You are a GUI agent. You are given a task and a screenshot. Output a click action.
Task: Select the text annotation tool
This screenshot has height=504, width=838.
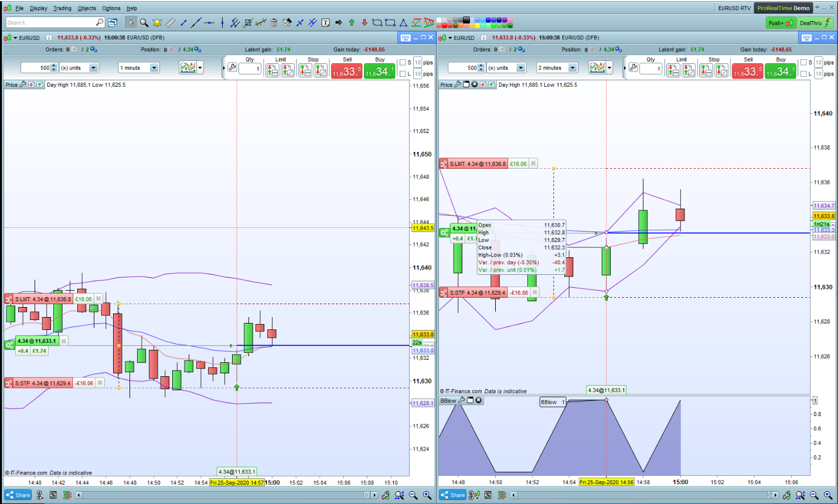(325, 23)
